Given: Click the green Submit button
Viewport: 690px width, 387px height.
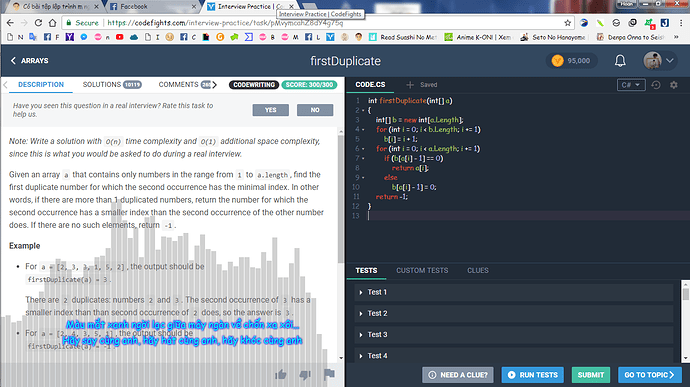Looking at the screenshot, I should click(x=591, y=375).
